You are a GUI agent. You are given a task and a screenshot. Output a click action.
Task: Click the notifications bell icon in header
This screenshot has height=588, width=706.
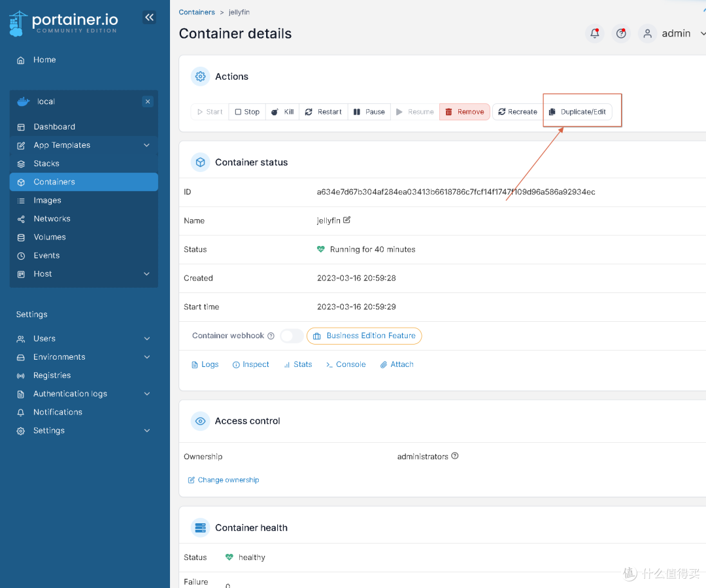pos(594,33)
